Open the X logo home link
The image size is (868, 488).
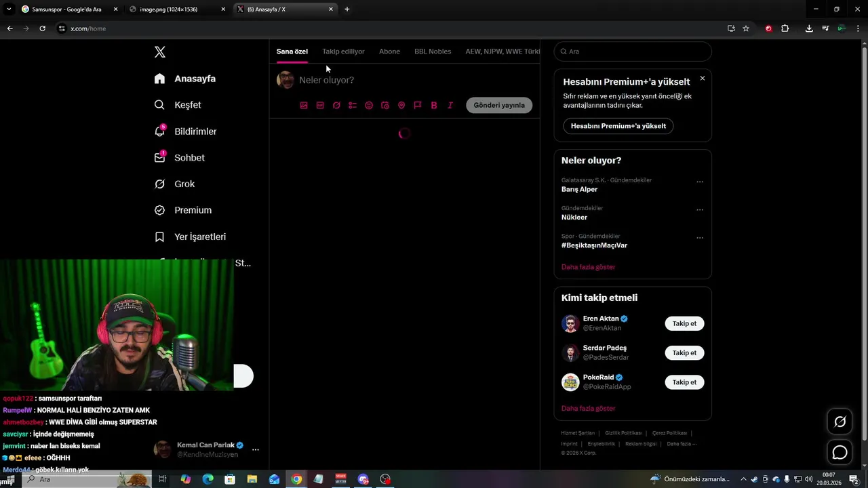click(159, 52)
